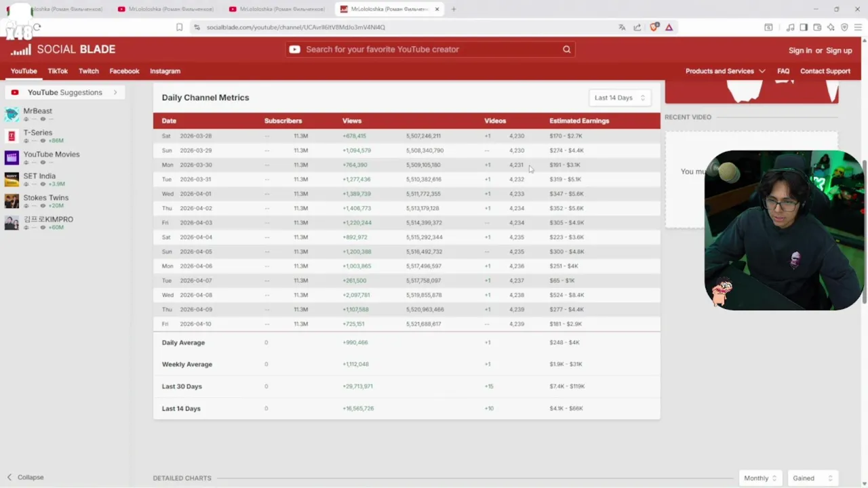
Task: Click the Social Blade logo
Action: coord(62,49)
